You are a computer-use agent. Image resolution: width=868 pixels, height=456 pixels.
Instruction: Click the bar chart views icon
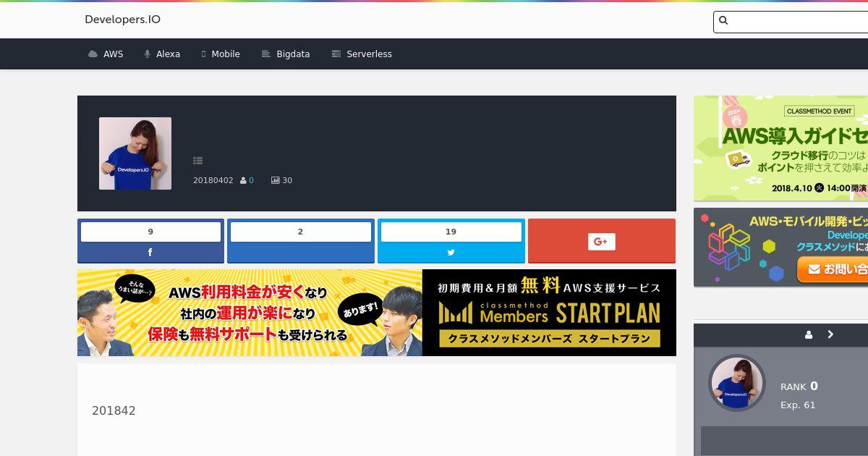(275, 180)
